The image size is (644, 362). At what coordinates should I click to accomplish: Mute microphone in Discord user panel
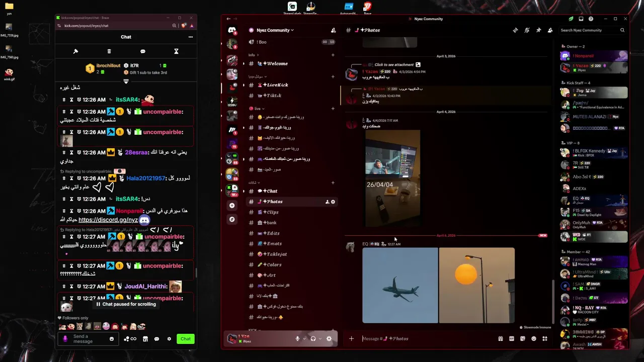(x=297, y=338)
